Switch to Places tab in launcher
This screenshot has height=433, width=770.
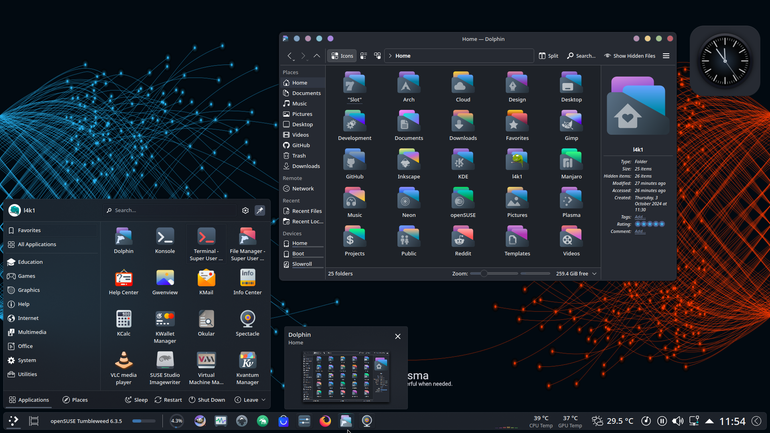point(75,400)
